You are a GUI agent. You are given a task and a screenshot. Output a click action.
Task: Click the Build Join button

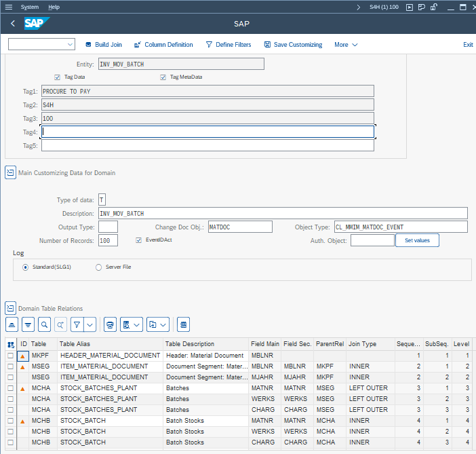pos(104,45)
